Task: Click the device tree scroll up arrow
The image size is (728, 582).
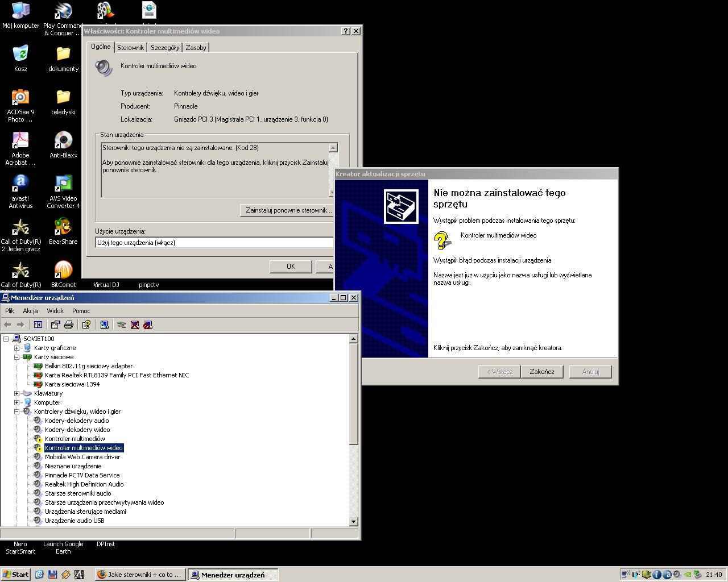Action: 353,339
